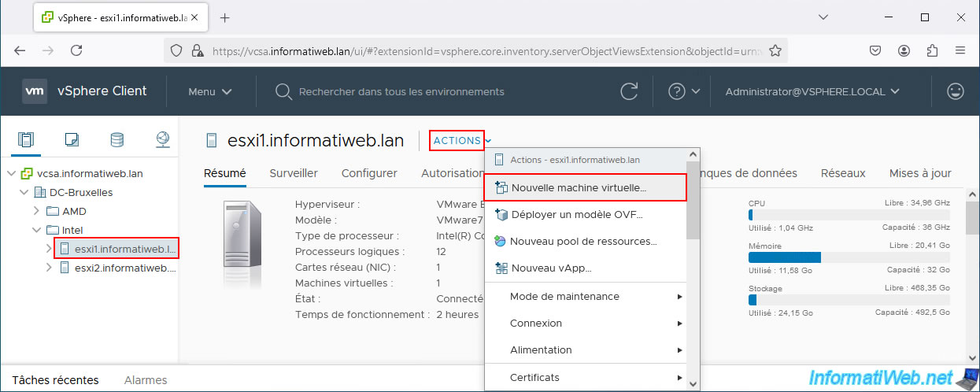Open the Networking inventory view icon
The height and width of the screenshot is (392, 980).
click(163, 140)
